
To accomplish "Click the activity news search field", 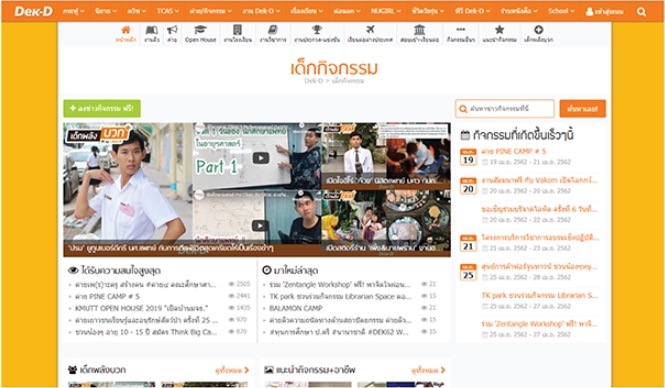I will pos(505,109).
